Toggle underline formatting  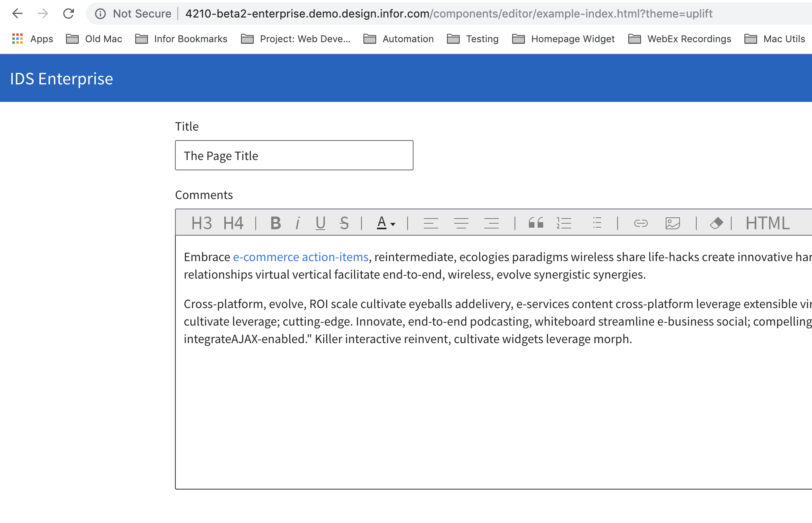pyautogui.click(x=321, y=223)
